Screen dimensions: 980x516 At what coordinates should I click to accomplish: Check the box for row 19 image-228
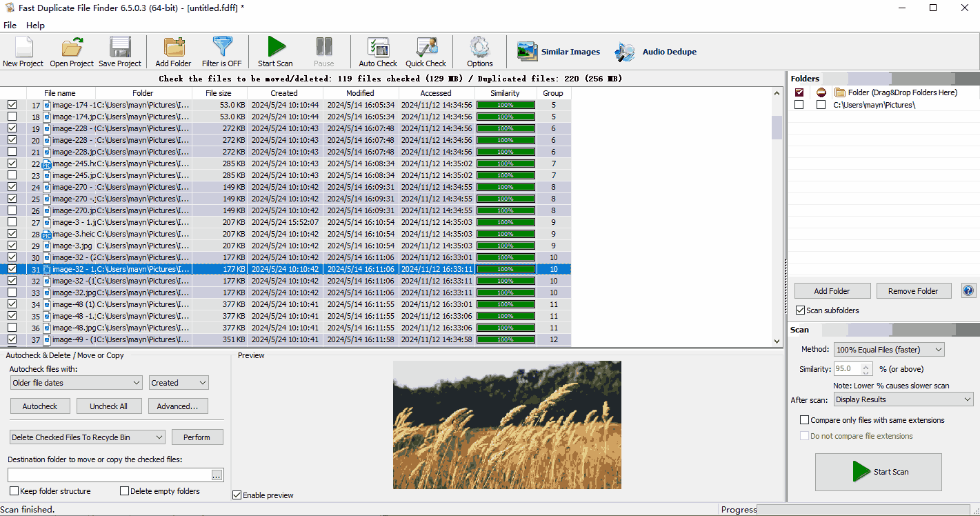(x=12, y=128)
